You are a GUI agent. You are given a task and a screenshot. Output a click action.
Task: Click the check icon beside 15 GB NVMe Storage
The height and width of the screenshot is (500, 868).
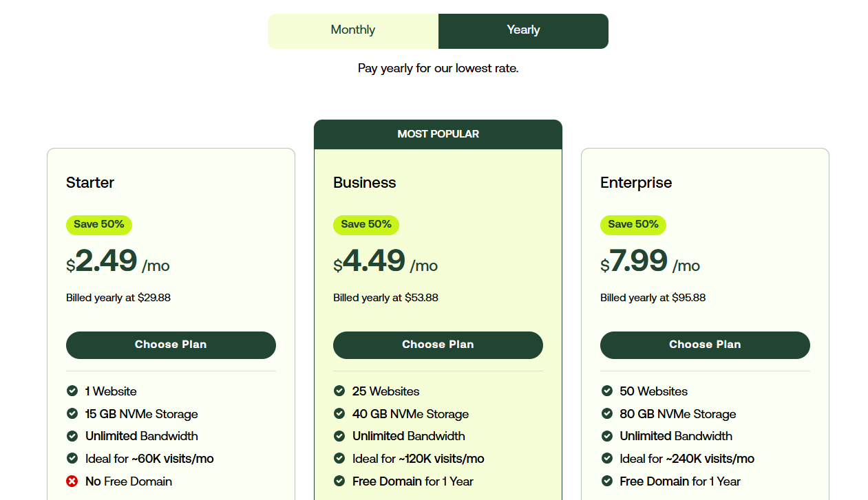[72, 413]
